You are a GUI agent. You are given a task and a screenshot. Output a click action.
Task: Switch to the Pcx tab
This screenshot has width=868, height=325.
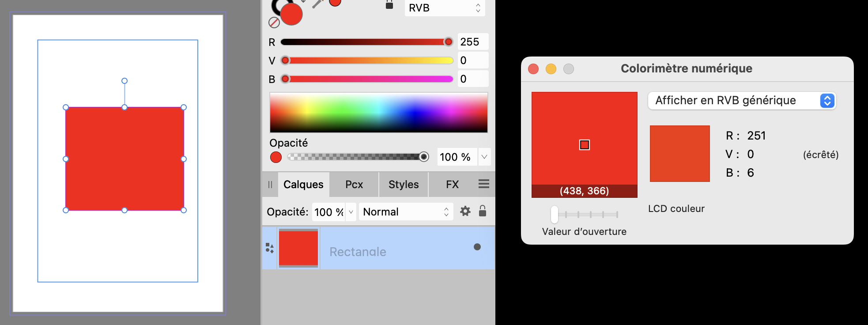(354, 185)
